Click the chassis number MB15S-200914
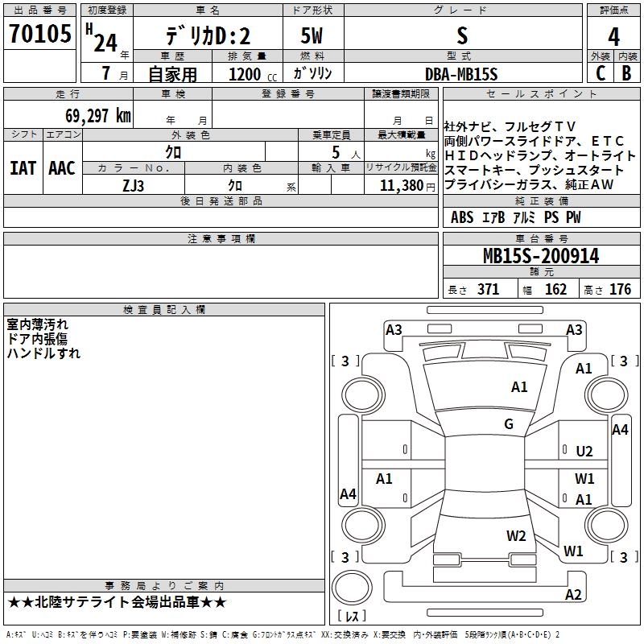The height and width of the screenshot is (644, 644). pyautogui.click(x=541, y=256)
